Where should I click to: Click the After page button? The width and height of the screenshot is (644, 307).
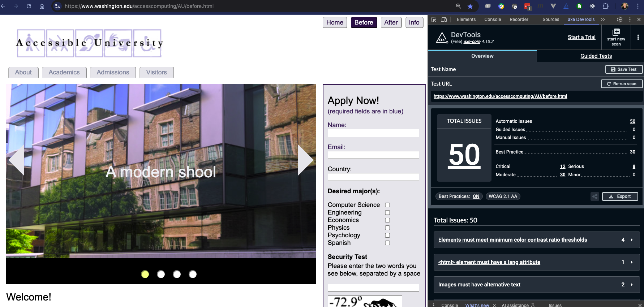391,22
